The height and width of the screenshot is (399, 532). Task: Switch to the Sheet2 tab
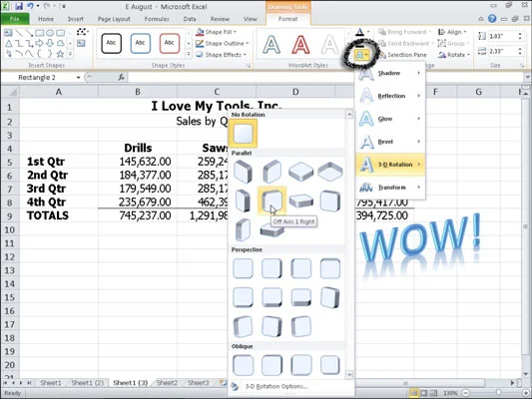(167, 383)
